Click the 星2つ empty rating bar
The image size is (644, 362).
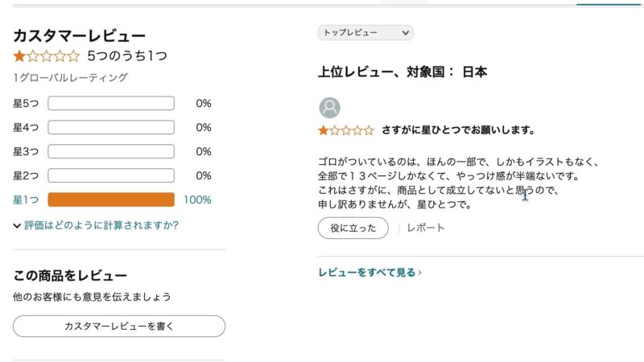pos(111,175)
